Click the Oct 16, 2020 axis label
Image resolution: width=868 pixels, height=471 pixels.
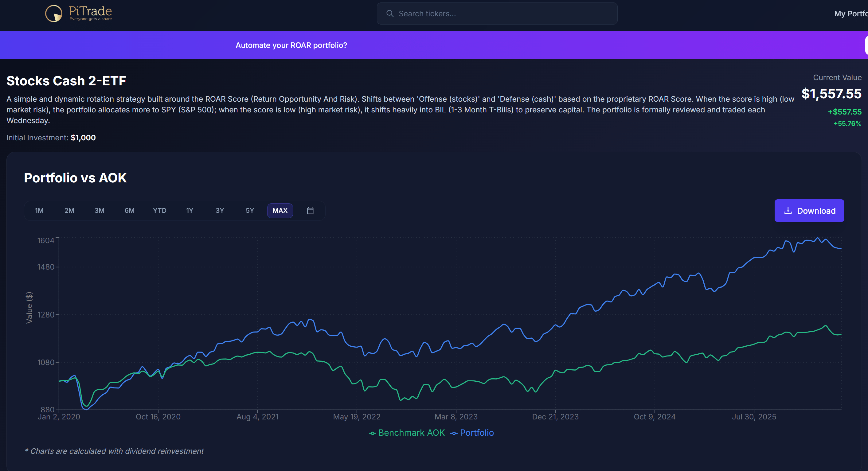158,417
